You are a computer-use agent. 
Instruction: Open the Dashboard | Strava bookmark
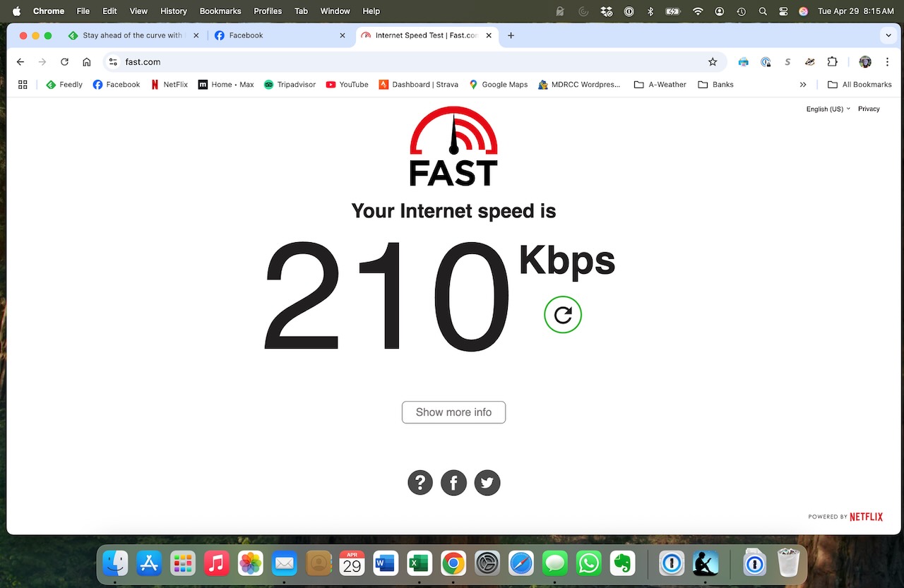coord(418,85)
